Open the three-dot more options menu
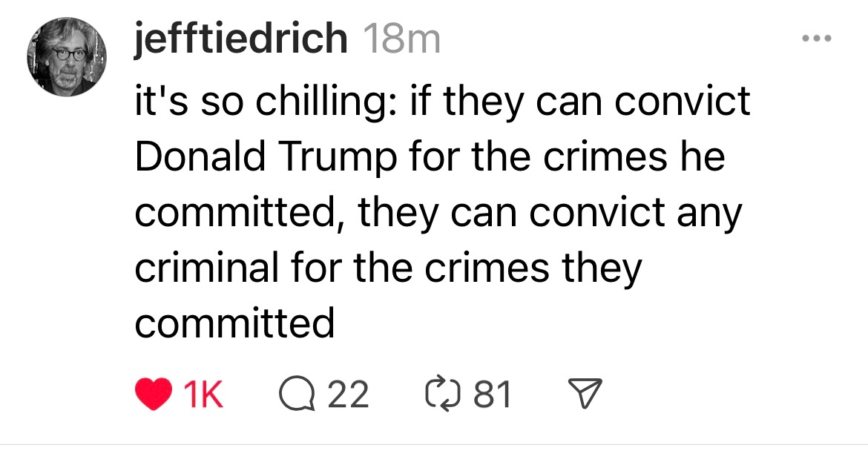The image size is (868, 465). coord(817,39)
